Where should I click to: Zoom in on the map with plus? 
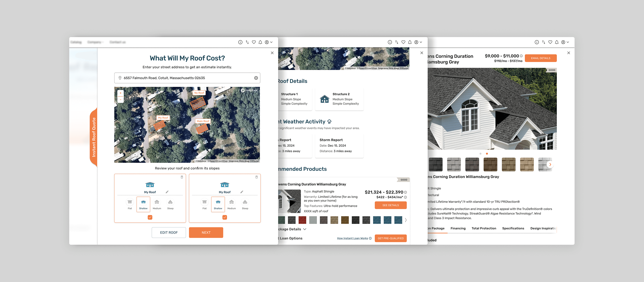[121, 93]
